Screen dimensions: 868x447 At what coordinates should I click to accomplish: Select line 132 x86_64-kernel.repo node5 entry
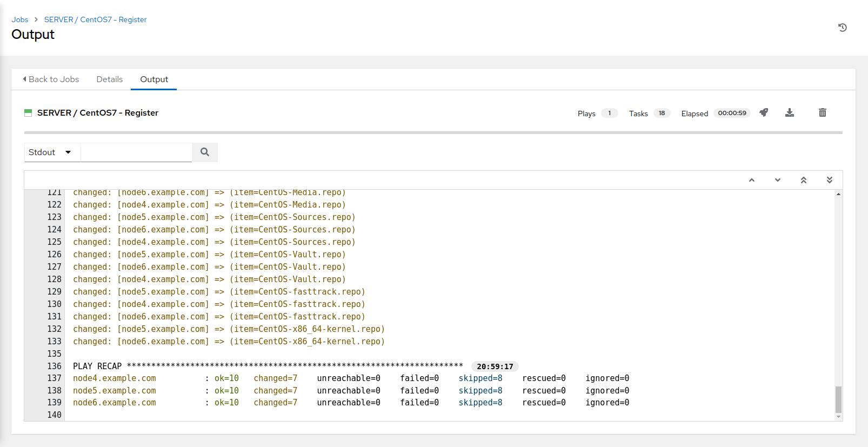coord(229,329)
